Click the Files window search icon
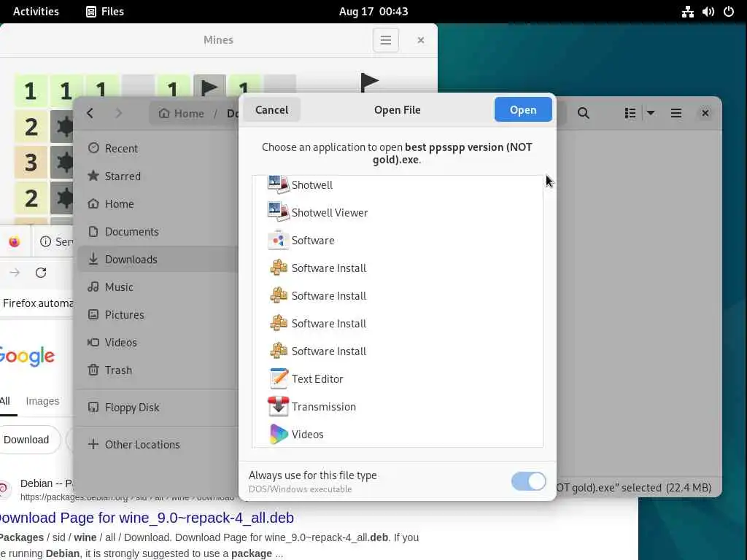747x560 pixels. tap(583, 113)
